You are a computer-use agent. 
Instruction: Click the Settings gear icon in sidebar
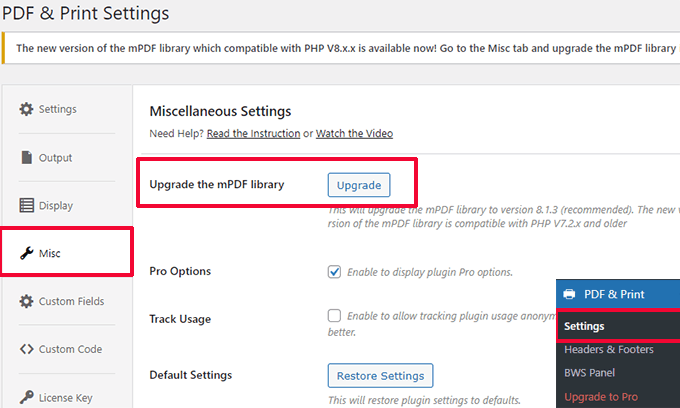point(26,109)
